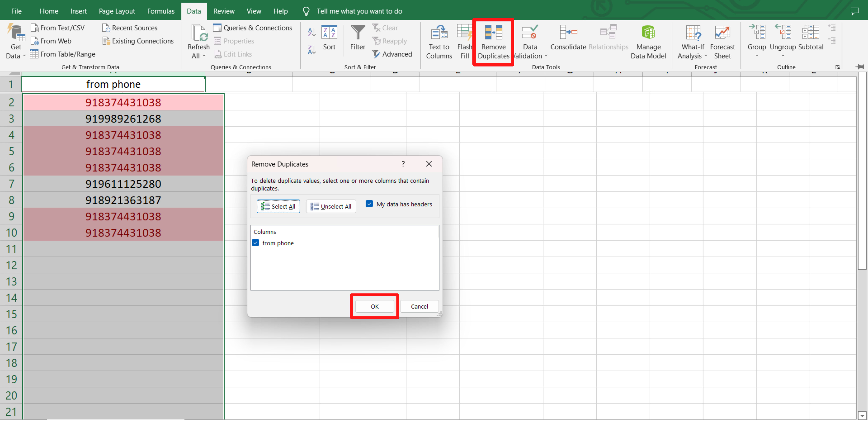Confirm with OK button
The image size is (868, 424).
click(x=375, y=307)
